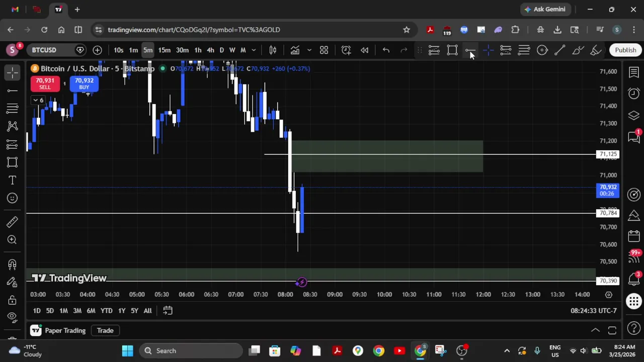This screenshot has height=362, width=644.
Task: Select the rectangle drawing tool in top toolbar
Action: (452, 50)
